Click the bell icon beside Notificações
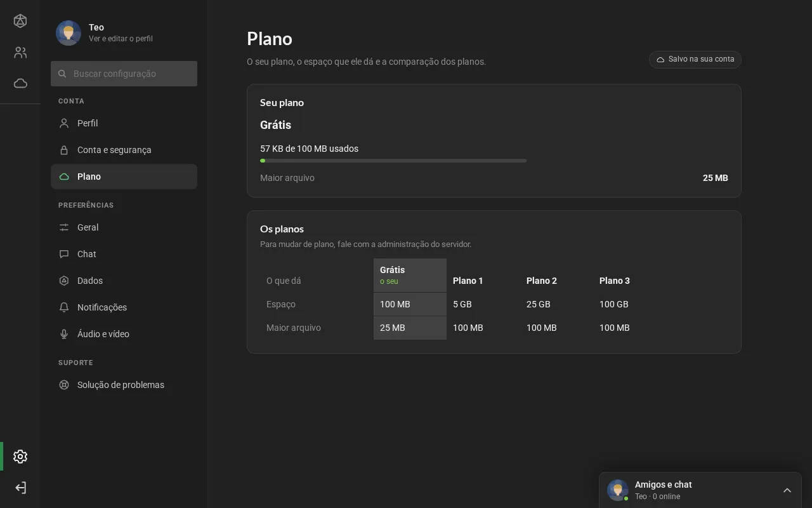The height and width of the screenshot is (508, 812). click(64, 307)
